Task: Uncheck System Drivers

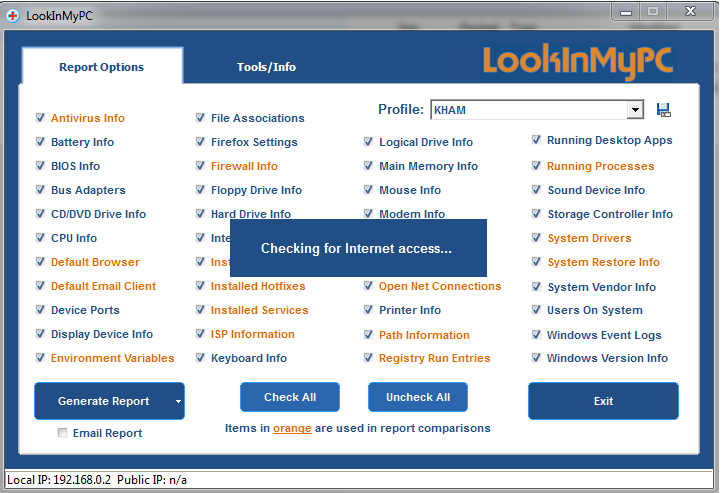Action: click(536, 238)
